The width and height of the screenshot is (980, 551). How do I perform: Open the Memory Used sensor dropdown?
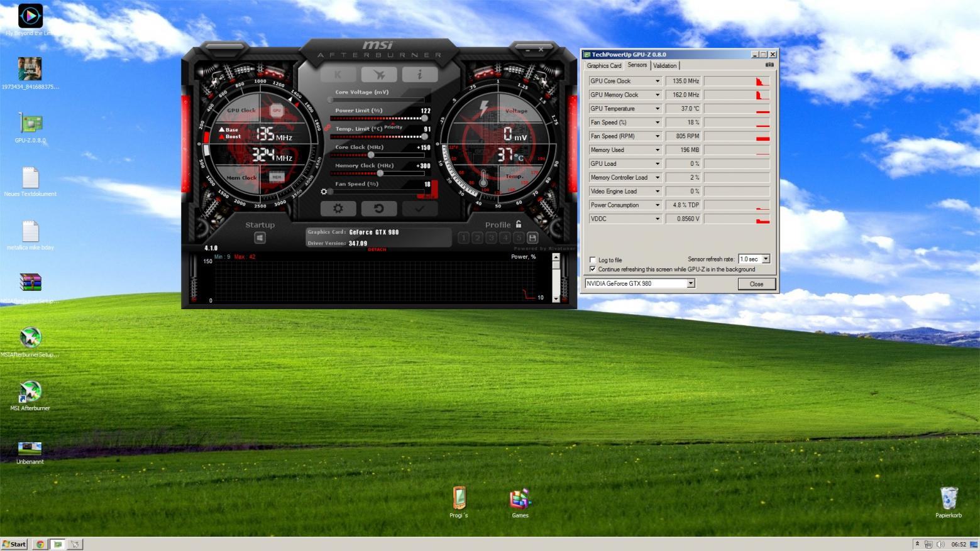point(658,150)
